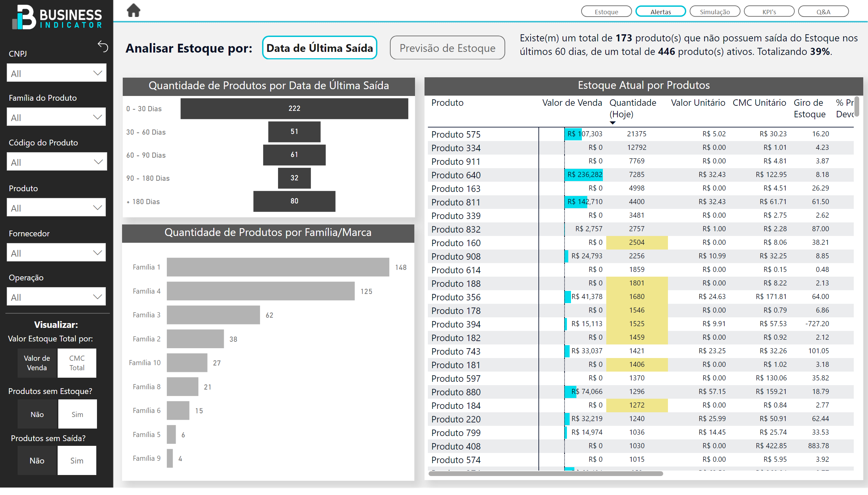Viewport: 868px width, 495px height.
Task: Open the Fornecedor filter dropdown
Action: 56,253
